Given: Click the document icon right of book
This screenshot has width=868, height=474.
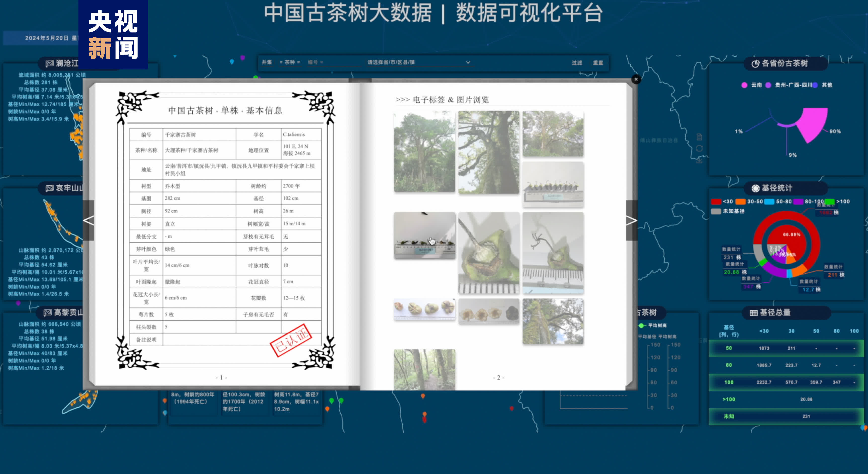Looking at the screenshot, I should [699, 137].
